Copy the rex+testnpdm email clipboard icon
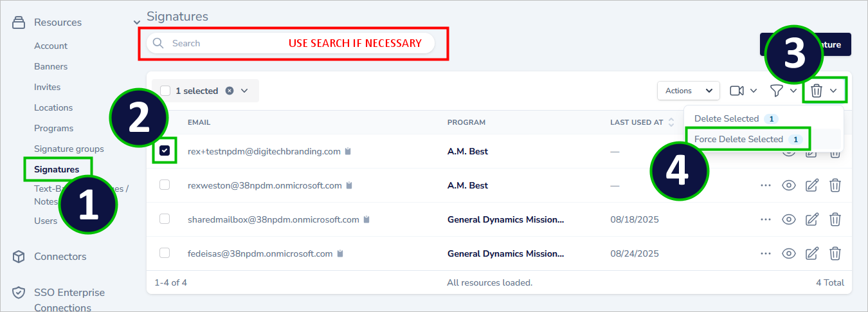 348,152
